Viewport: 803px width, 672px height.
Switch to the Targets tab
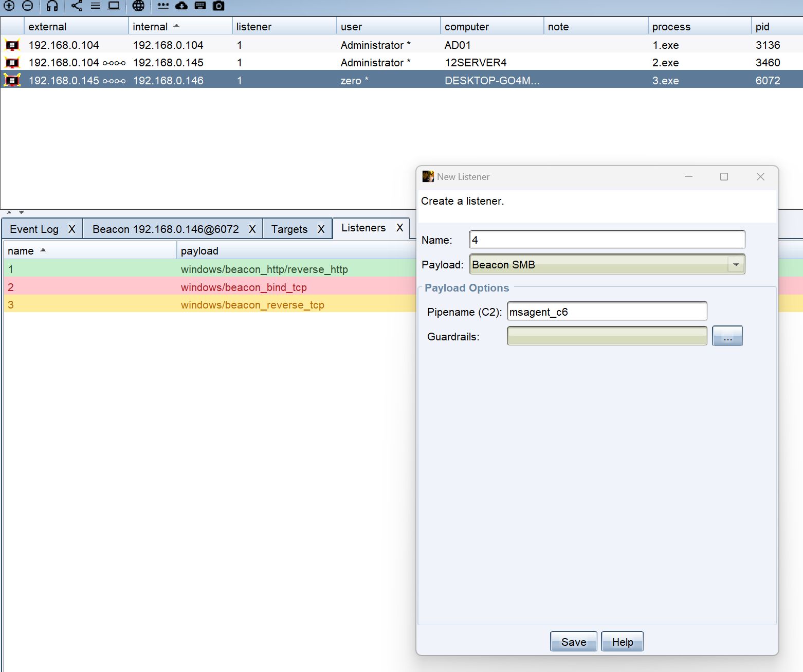pos(289,229)
